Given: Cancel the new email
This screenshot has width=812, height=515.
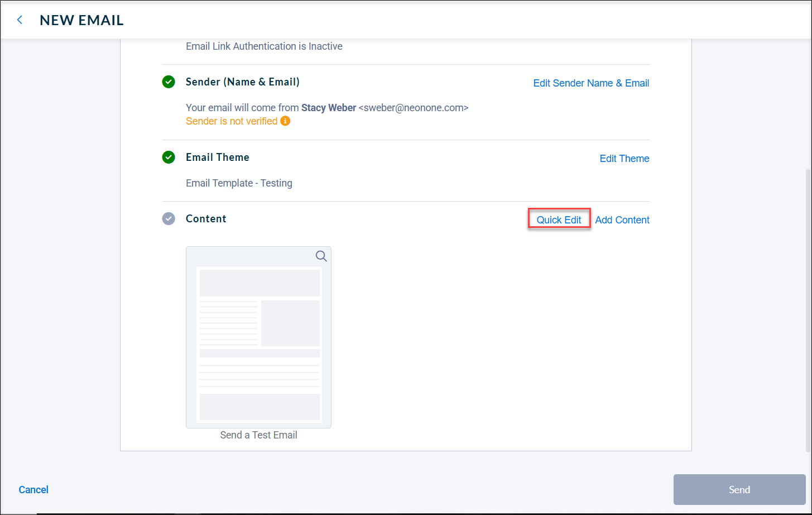Looking at the screenshot, I should click(x=33, y=490).
